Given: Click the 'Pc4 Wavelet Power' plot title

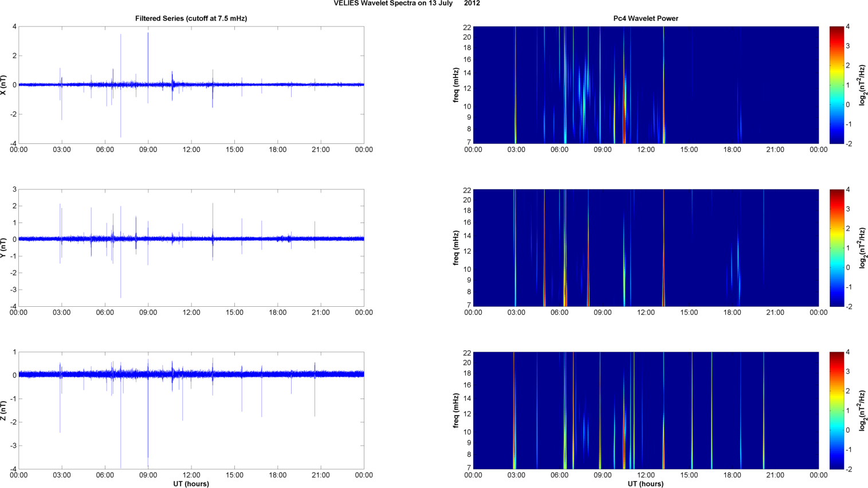Looking at the screenshot, I should (645, 18).
